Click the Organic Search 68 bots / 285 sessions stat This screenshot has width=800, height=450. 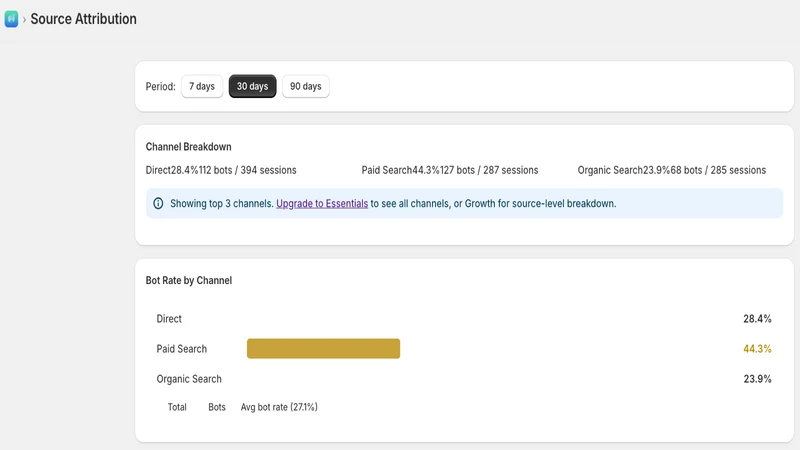click(x=671, y=170)
